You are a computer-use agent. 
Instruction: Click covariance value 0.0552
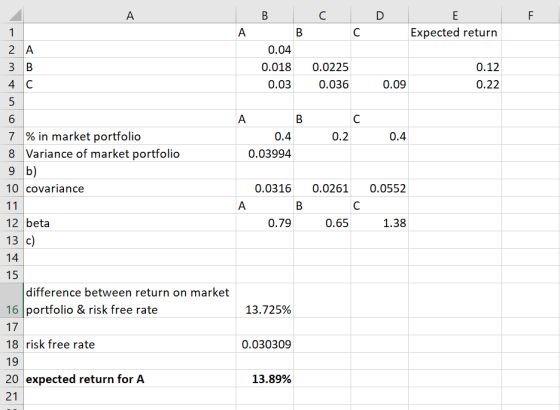(380, 188)
